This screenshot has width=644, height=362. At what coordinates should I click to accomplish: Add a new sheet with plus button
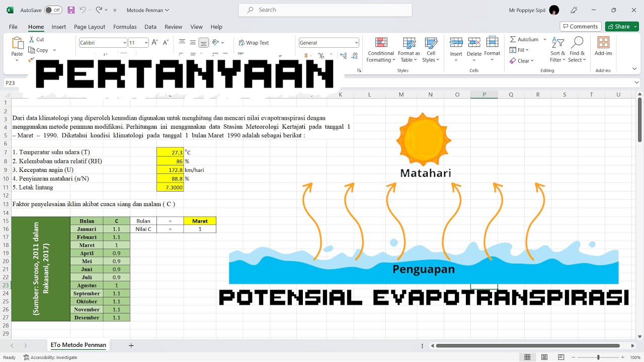coord(131,345)
